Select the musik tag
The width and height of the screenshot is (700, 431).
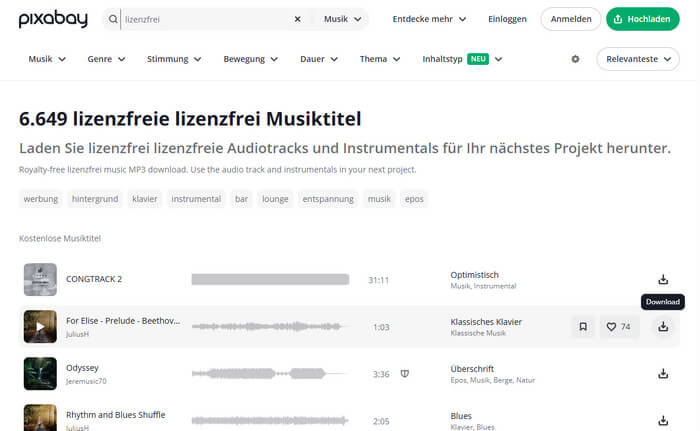pyautogui.click(x=379, y=199)
